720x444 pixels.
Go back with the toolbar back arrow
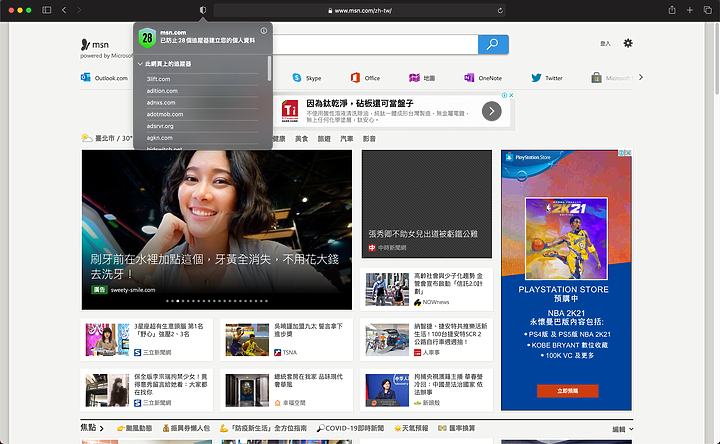coord(64,10)
